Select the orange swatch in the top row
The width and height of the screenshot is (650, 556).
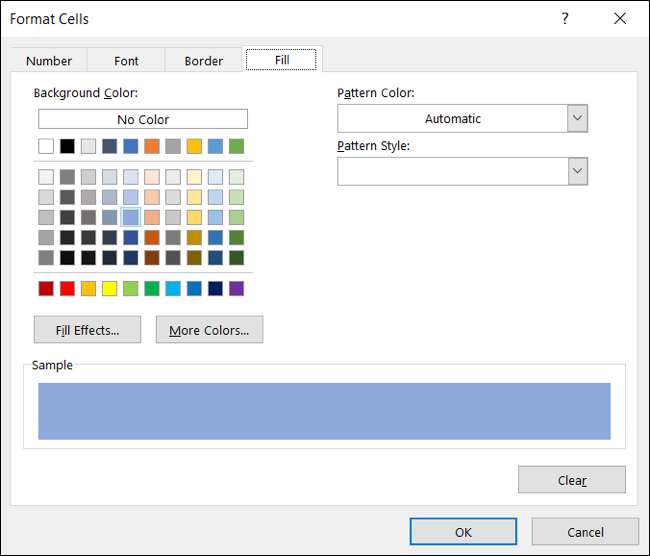(x=152, y=146)
